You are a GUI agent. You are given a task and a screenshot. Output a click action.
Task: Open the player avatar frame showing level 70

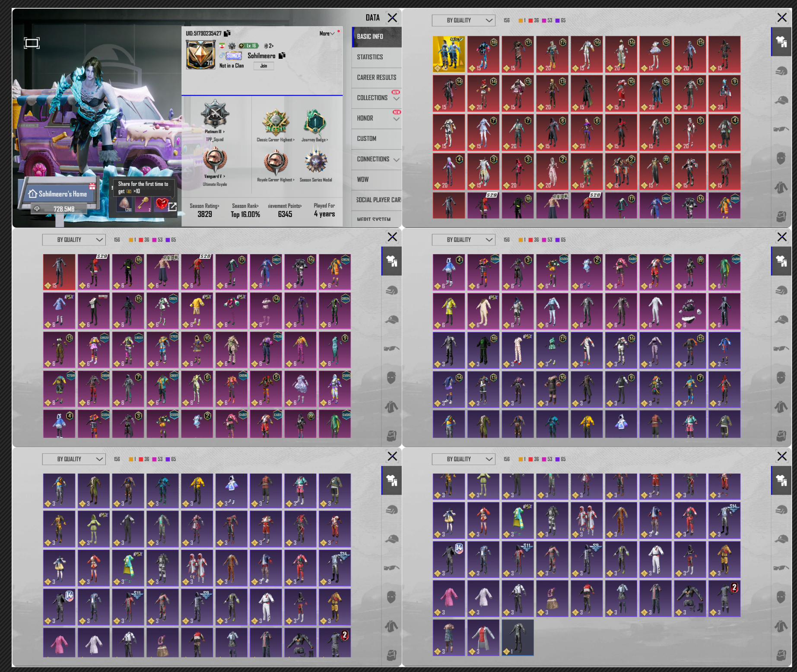[x=200, y=54]
